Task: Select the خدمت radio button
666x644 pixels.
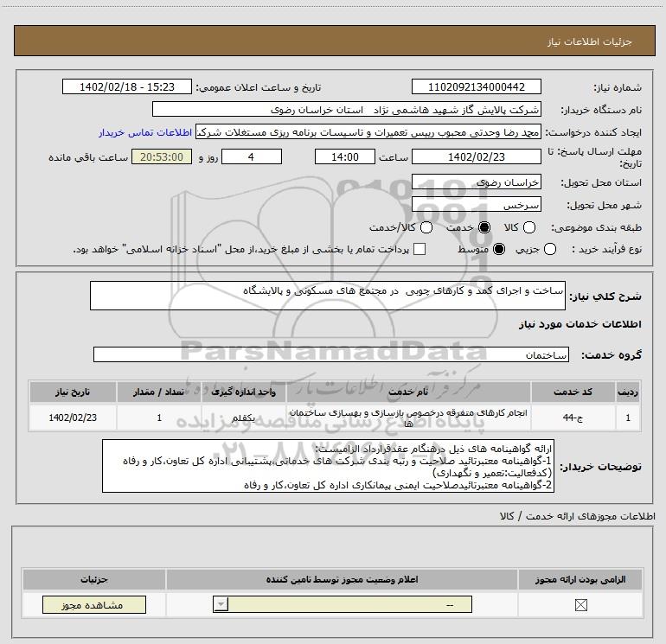Action: click(483, 227)
